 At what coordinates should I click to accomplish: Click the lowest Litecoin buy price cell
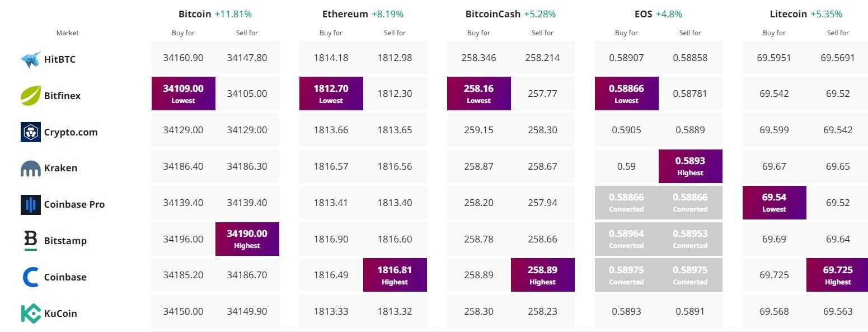click(774, 202)
